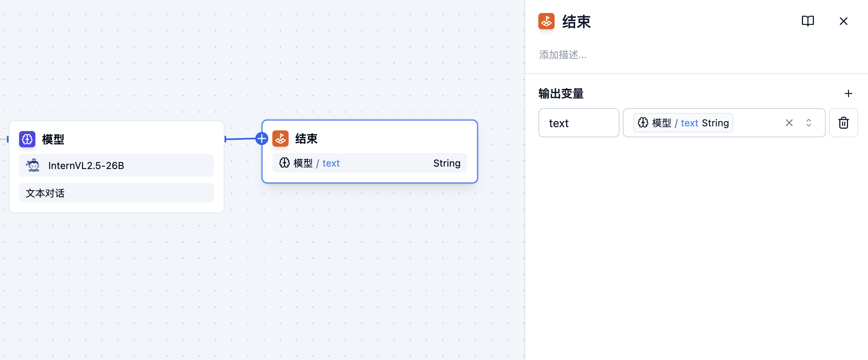Click the 结束 title in side panel

pyautogui.click(x=576, y=22)
